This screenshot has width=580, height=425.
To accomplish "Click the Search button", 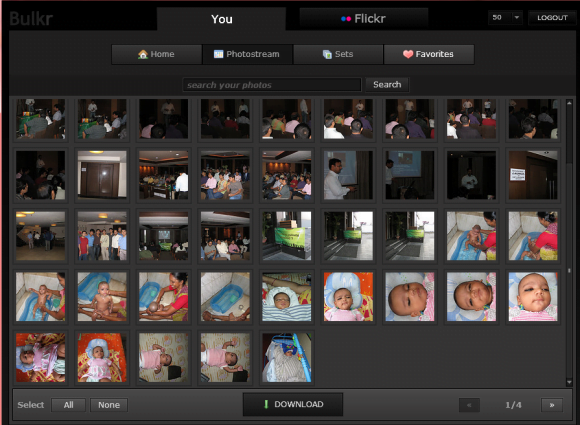I will click(387, 85).
